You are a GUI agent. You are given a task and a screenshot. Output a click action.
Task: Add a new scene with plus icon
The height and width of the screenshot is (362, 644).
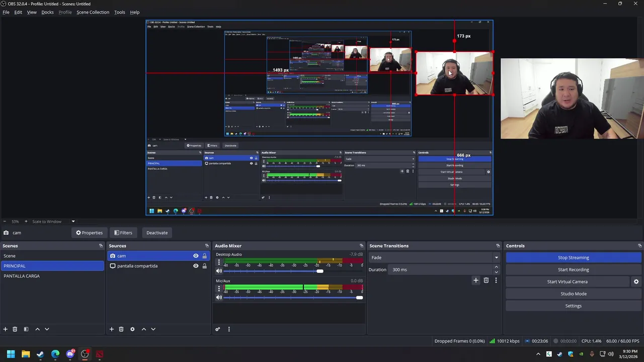(5, 329)
